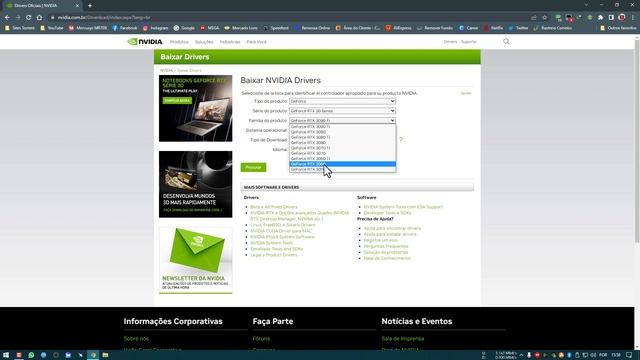This screenshot has width=640, height=360.
Task: Click the share icon in the address bar
Action: click(534, 18)
